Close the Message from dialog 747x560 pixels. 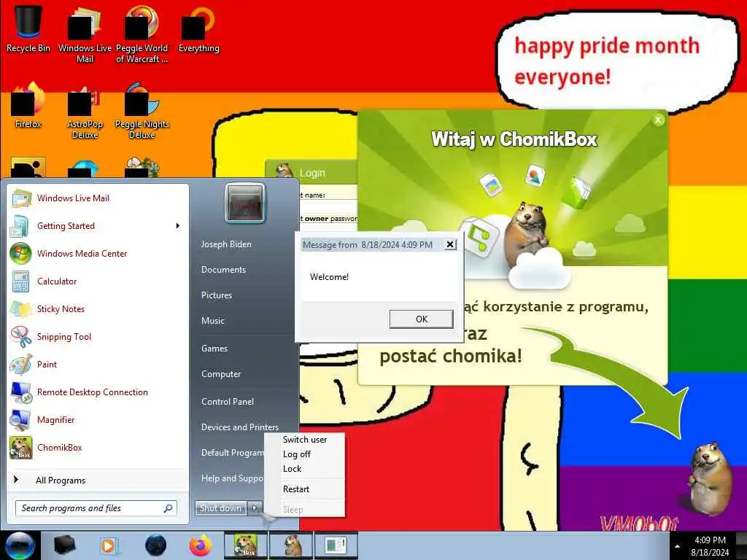pyautogui.click(x=449, y=244)
